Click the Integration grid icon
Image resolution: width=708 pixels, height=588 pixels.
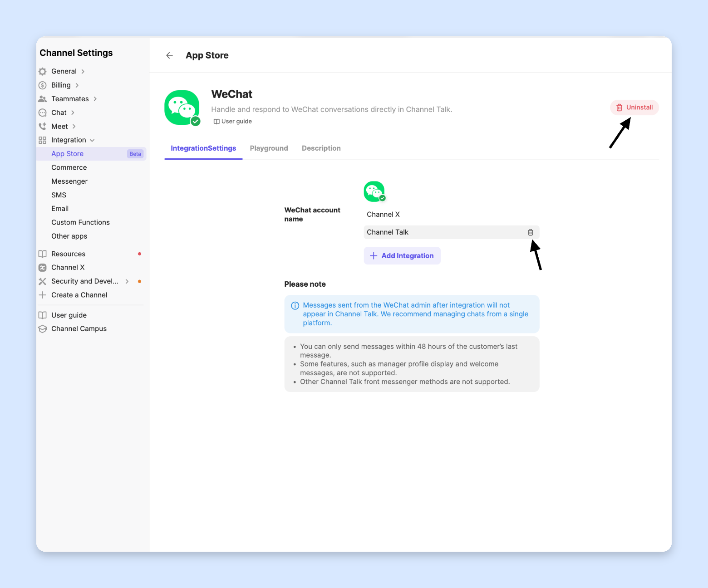pyautogui.click(x=43, y=140)
